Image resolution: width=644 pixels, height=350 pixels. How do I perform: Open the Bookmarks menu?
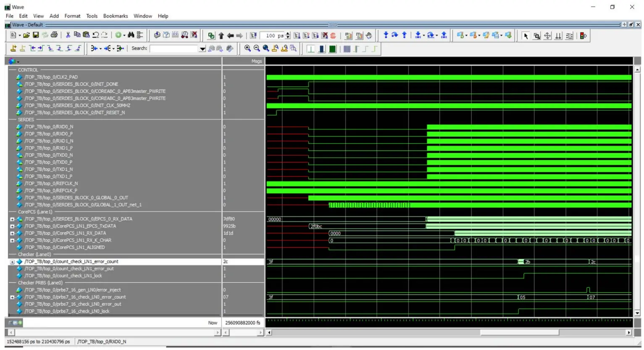click(x=116, y=16)
